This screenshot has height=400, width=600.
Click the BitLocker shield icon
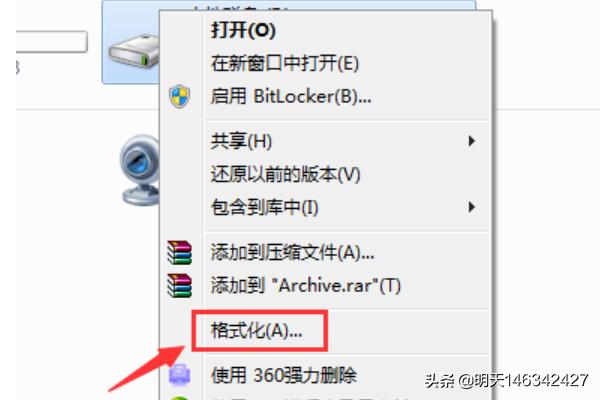[x=179, y=96]
